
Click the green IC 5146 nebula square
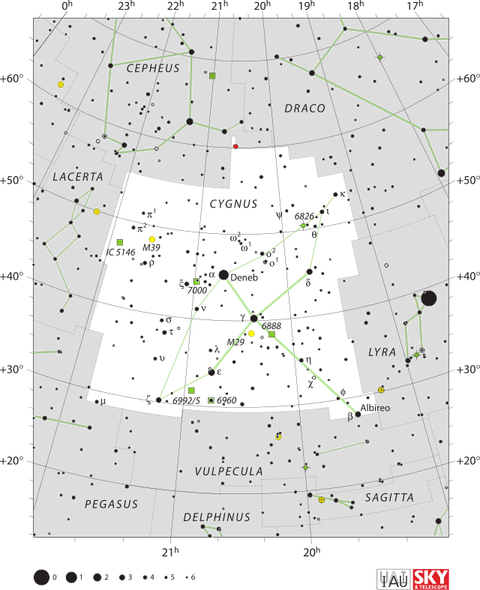tap(120, 242)
